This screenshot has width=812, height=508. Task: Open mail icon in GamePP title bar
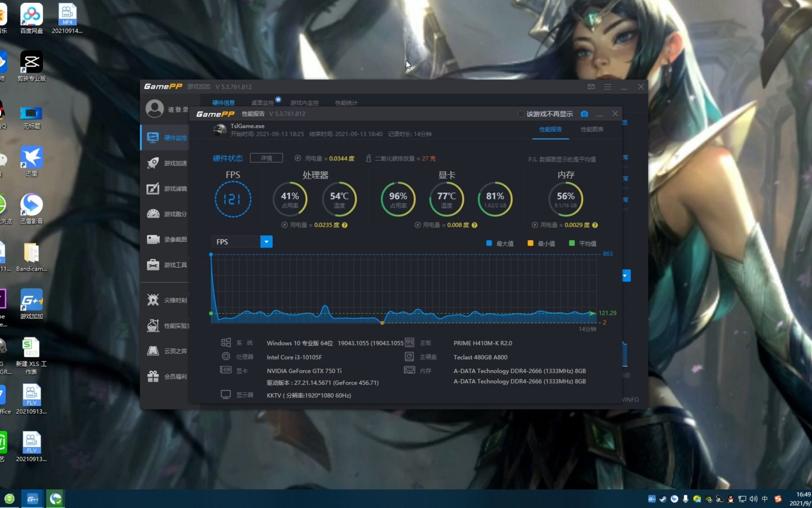591,87
